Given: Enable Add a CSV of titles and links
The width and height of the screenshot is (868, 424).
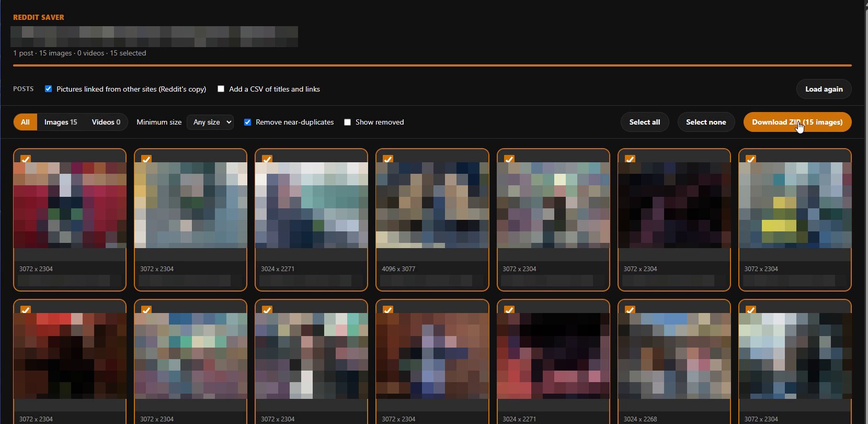Looking at the screenshot, I should pyautogui.click(x=221, y=89).
